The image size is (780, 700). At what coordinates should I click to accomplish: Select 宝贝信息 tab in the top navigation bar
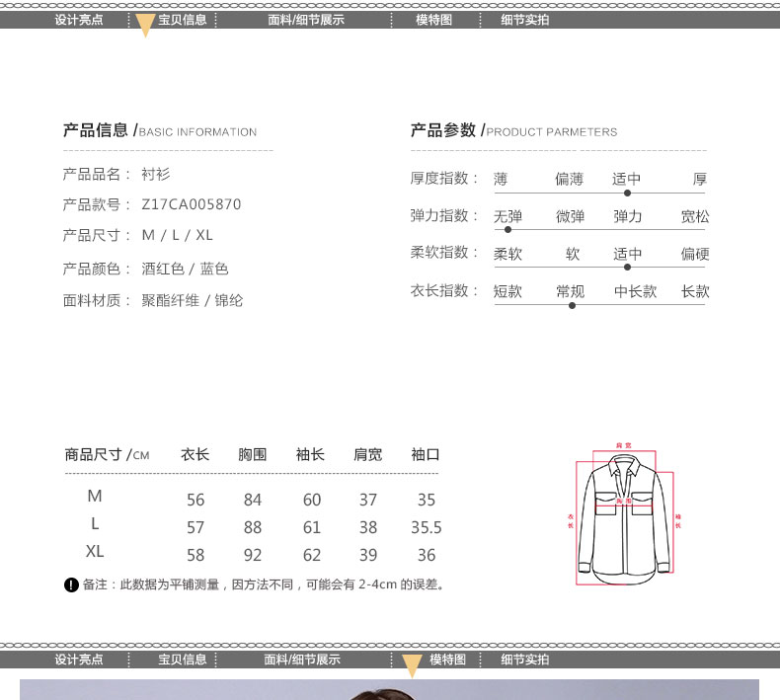183,20
